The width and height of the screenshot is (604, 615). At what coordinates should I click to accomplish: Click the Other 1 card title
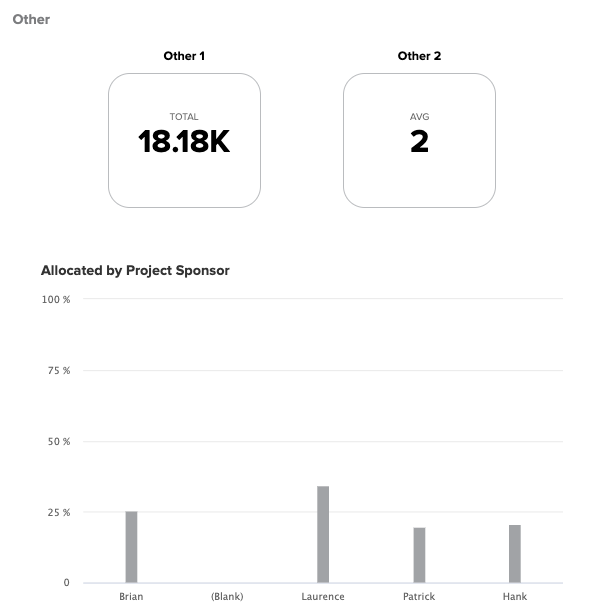(x=184, y=56)
